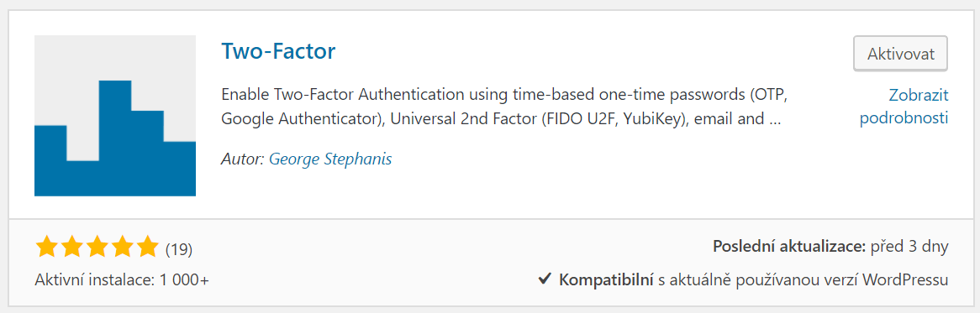Click the Kompatibilní bold label
The width and height of the screenshot is (980, 313).
[606, 280]
